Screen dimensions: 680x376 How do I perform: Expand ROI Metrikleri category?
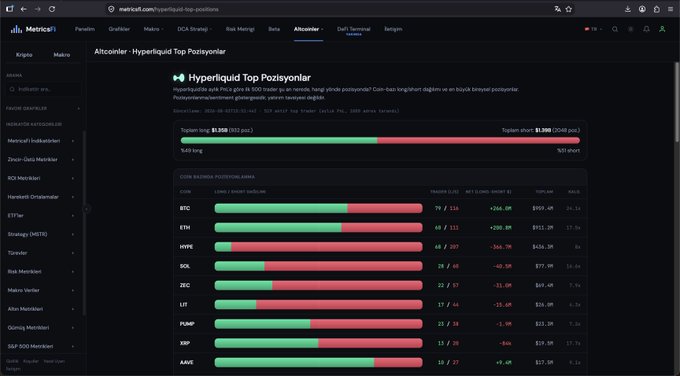pyautogui.click(x=41, y=178)
